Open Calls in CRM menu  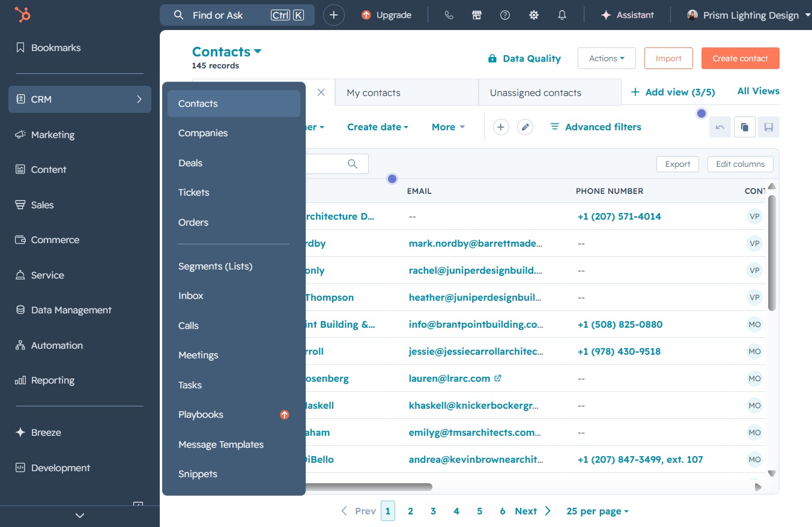point(234,325)
